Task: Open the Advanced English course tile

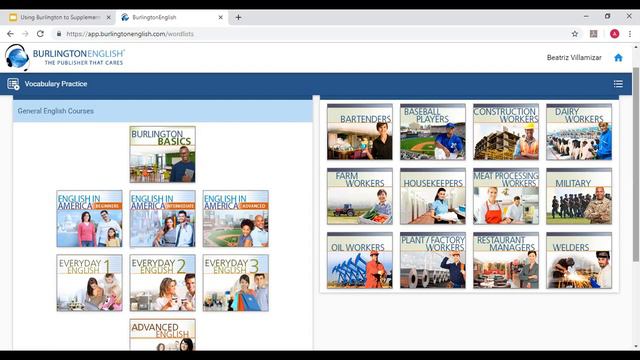Action: pos(162,335)
